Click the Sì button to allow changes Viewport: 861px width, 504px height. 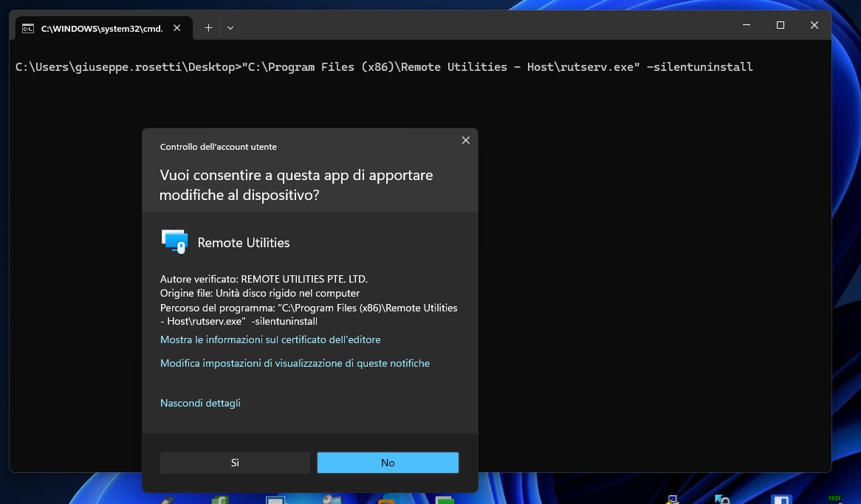[235, 462]
